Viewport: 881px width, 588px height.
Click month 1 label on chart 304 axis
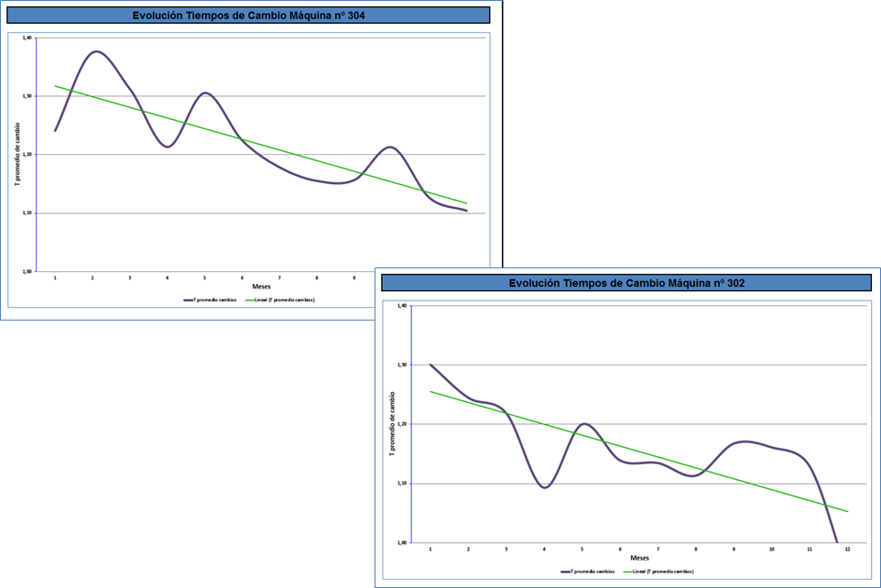[55, 278]
